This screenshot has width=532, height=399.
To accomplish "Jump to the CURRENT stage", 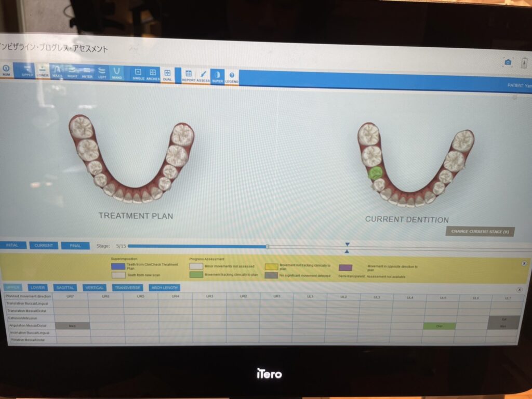I will pos(44,245).
